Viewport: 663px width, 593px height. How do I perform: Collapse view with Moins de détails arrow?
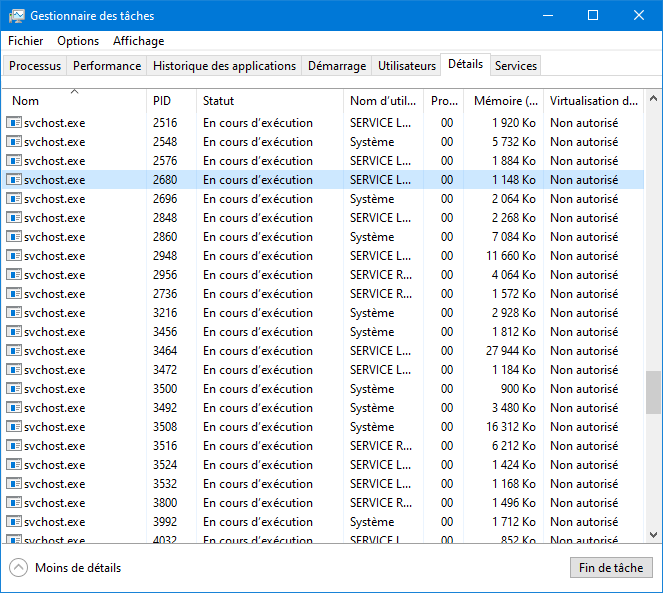tap(19, 568)
